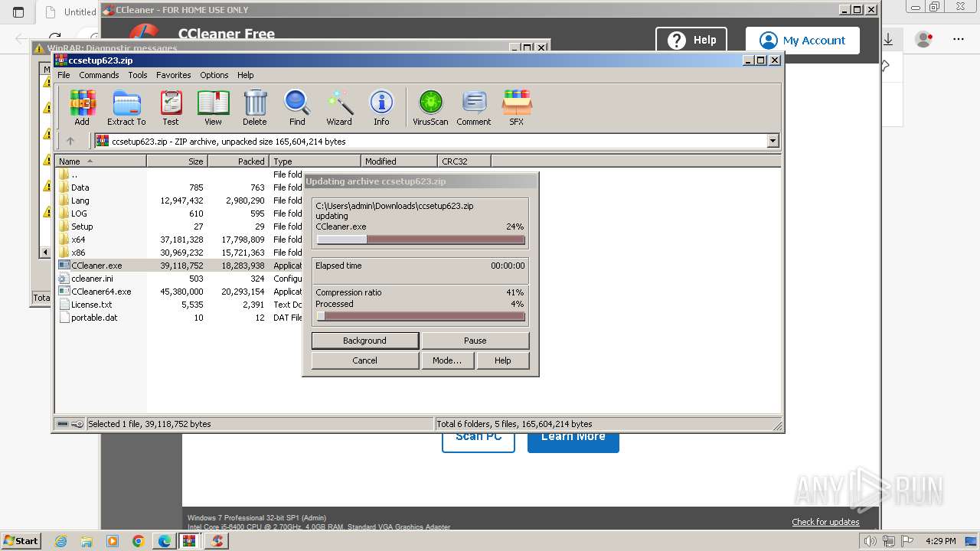Open the archive Comment tool
The height and width of the screenshot is (551, 980).
click(474, 107)
